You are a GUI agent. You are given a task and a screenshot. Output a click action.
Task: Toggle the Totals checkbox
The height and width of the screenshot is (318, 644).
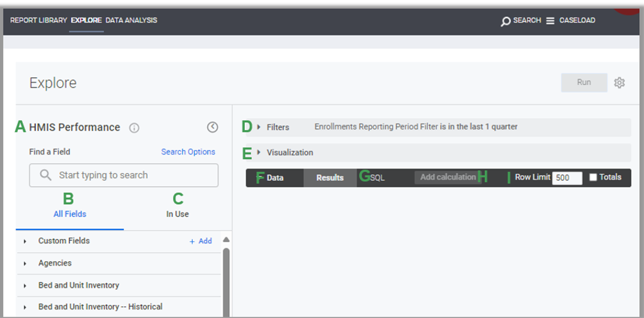[x=593, y=177]
